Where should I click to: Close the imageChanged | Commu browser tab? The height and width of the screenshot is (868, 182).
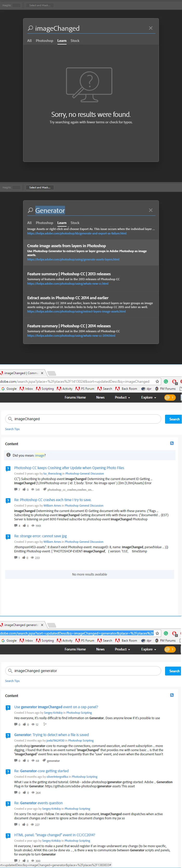(42, 373)
